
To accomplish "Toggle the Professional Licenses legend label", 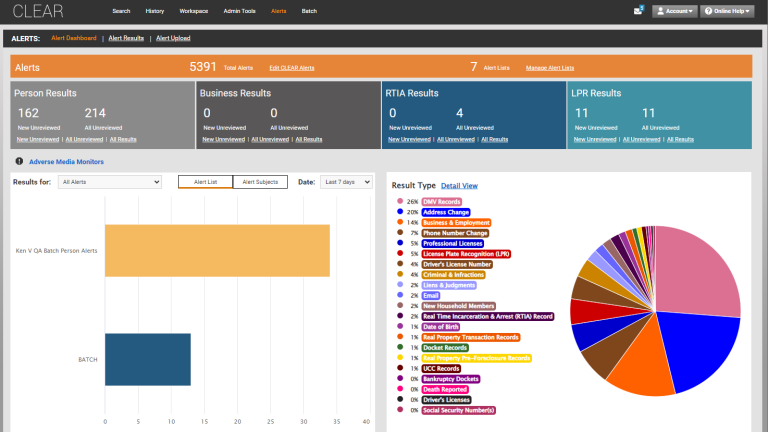I will [452, 243].
